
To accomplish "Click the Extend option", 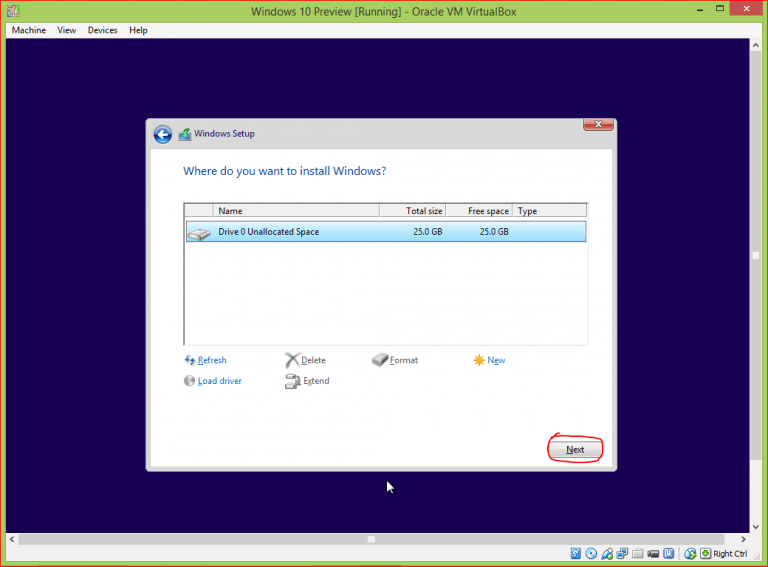I will pos(316,381).
